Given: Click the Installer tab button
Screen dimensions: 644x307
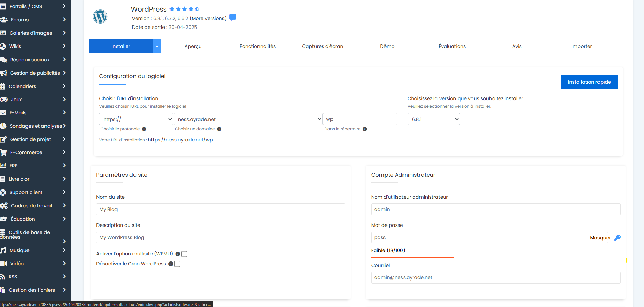Looking at the screenshot, I should (121, 46).
